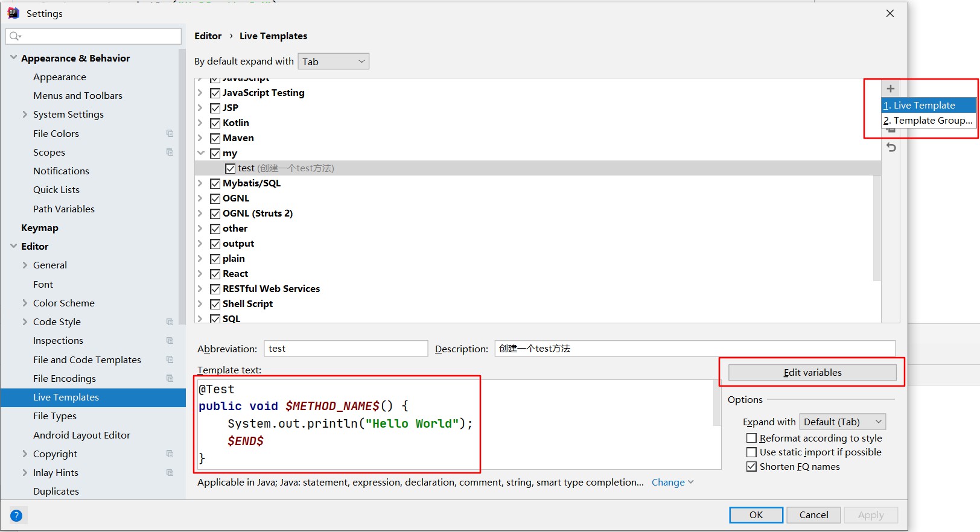Click the template list vertical scrollbar
The width and height of the screenshot is (980, 532).
pyautogui.click(x=877, y=228)
